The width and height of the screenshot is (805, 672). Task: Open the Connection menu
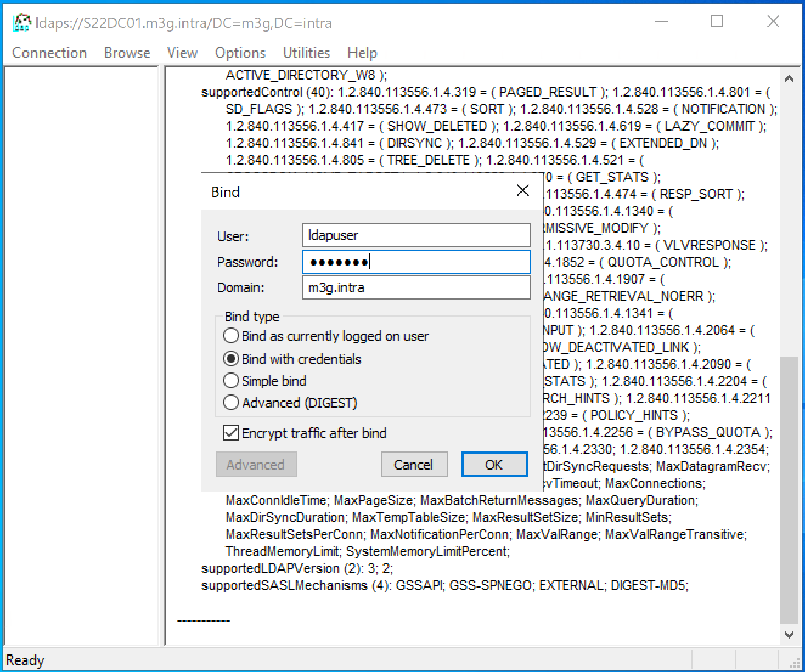49,53
